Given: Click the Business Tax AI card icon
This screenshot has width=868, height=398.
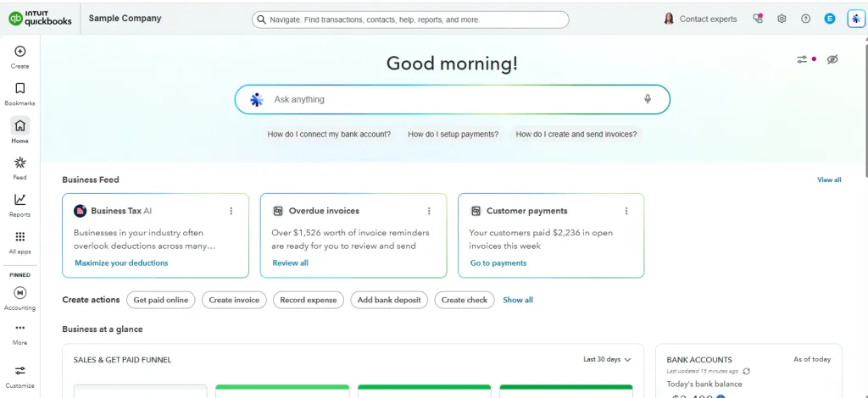Looking at the screenshot, I should tap(80, 211).
